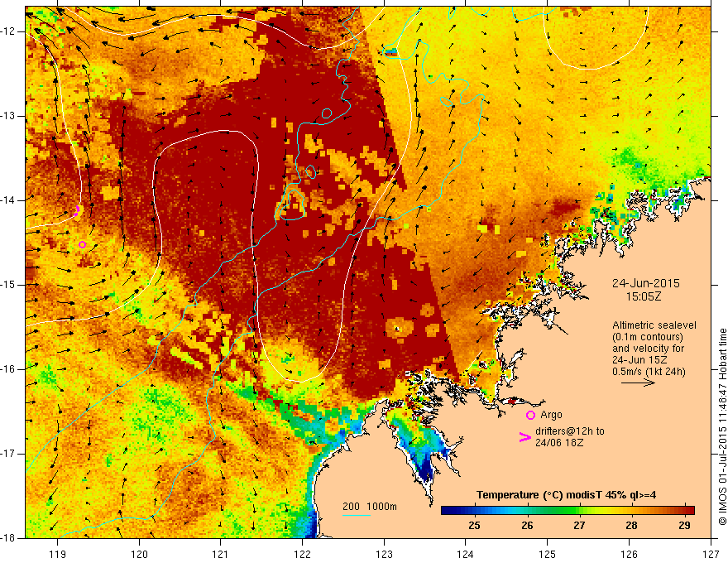This screenshot has height=563, width=728.
Task: Click the longitude axis label 125
Action: coord(548,554)
